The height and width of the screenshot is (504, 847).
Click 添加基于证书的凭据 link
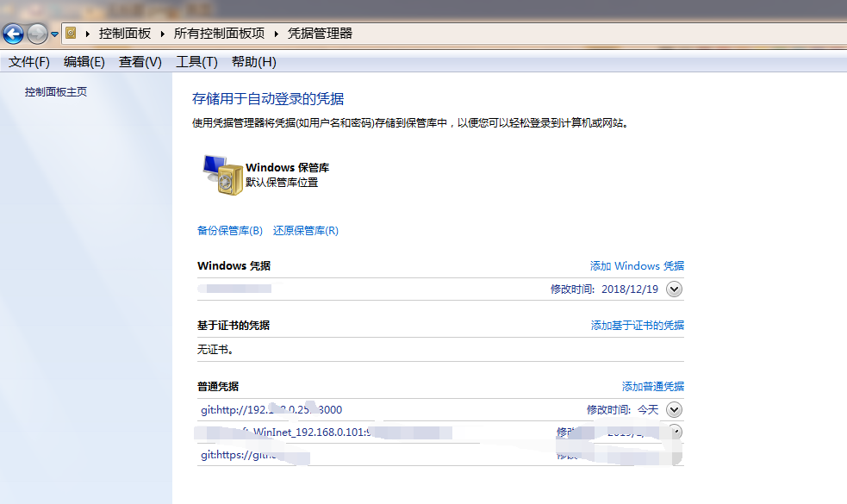[638, 325]
